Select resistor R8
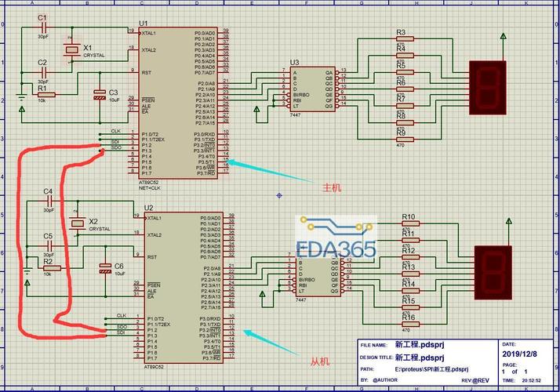Screen dimensions: 560x392 tap(405, 122)
